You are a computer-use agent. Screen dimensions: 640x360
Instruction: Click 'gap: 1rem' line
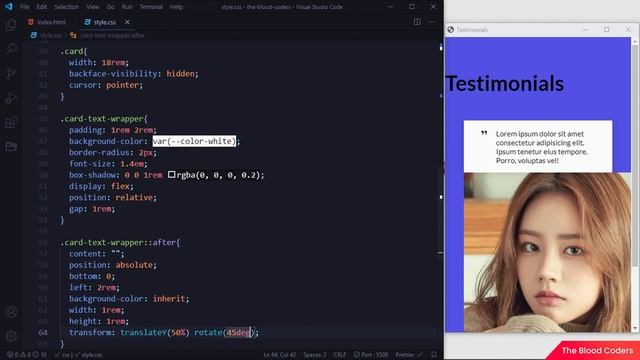point(92,209)
